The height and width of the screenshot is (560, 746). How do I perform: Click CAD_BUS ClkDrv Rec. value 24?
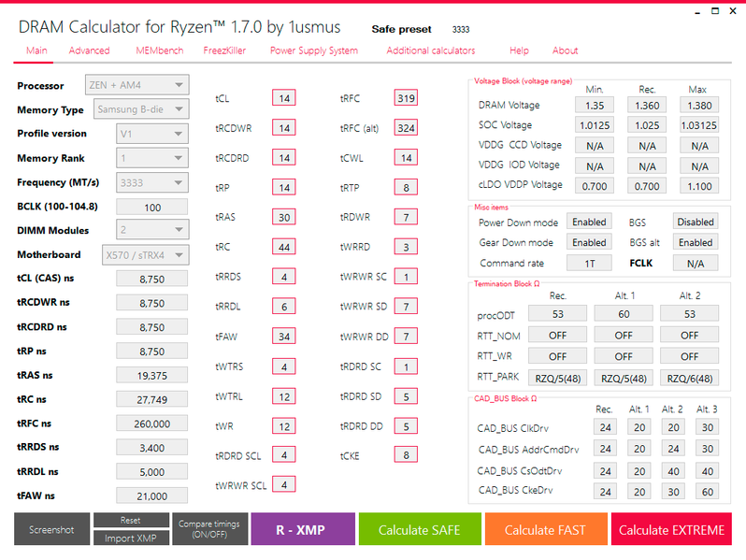[605, 427]
